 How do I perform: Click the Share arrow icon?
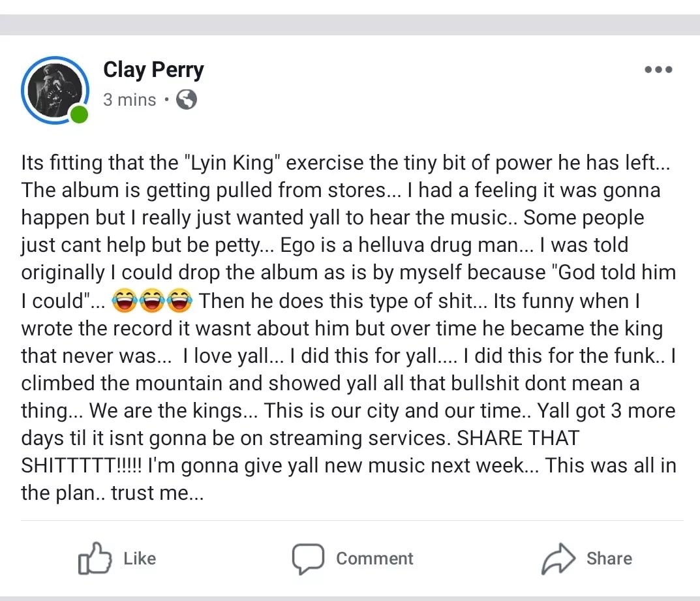click(x=559, y=558)
